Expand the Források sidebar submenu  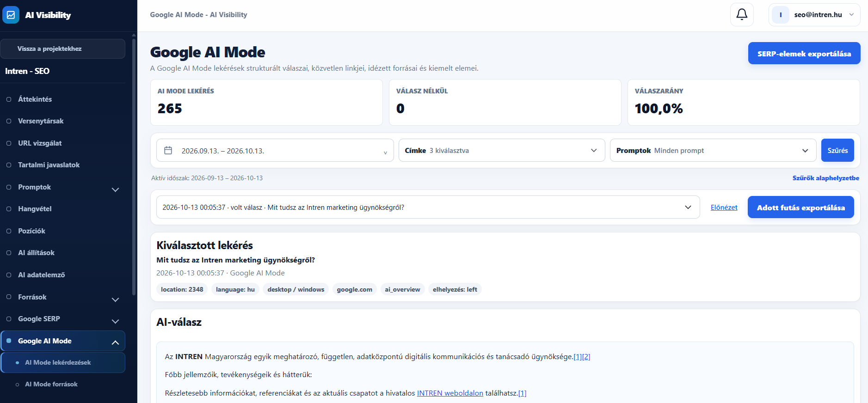116,299
